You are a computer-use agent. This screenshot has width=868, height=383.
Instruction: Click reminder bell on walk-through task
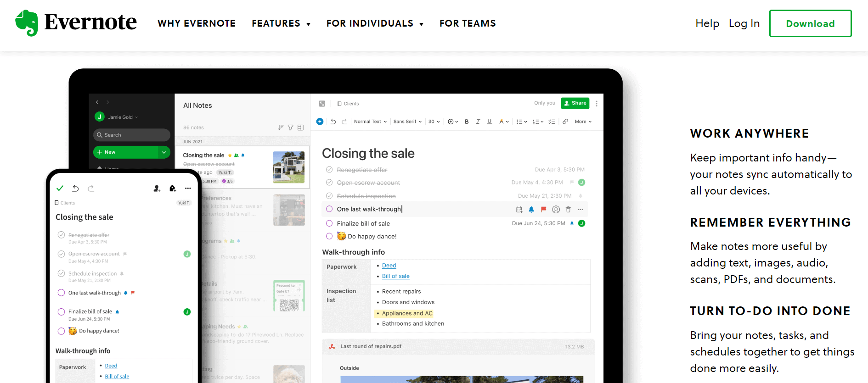coord(531,210)
